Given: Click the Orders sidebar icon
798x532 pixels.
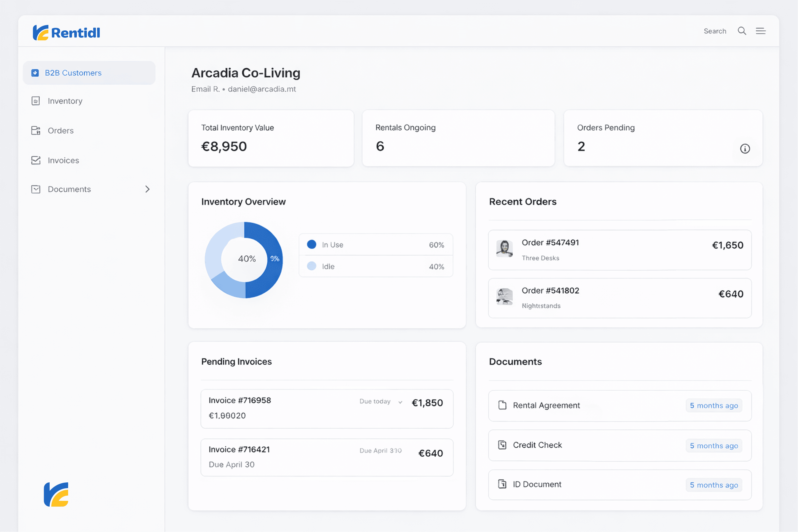Looking at the screenshot, I should tap(36, 131).
